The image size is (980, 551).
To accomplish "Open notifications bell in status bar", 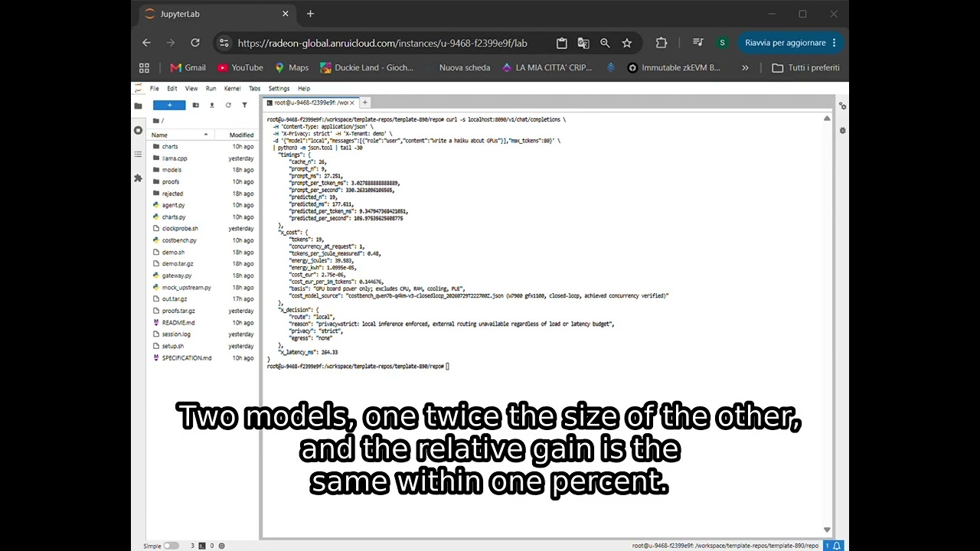I will click(x=838, y=546).
